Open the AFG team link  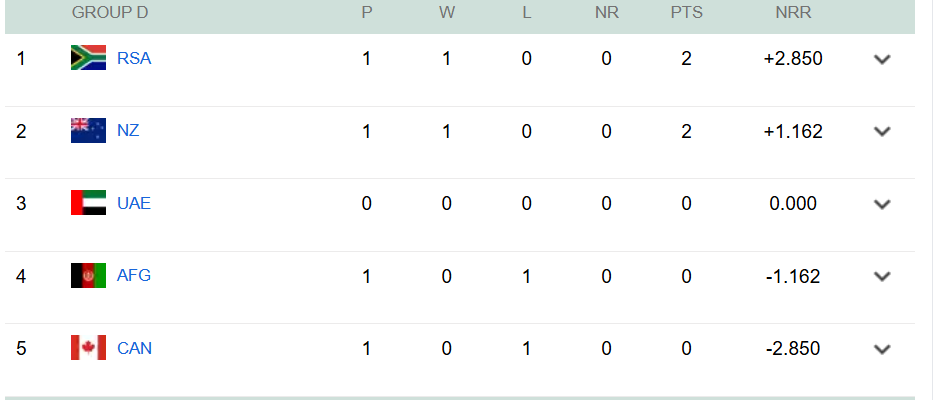tap(134, 275)
